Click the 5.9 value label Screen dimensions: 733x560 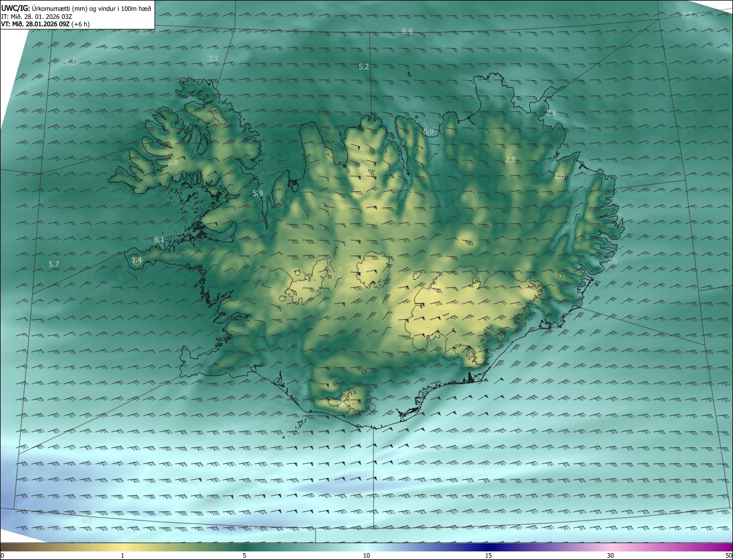(258, 194)
